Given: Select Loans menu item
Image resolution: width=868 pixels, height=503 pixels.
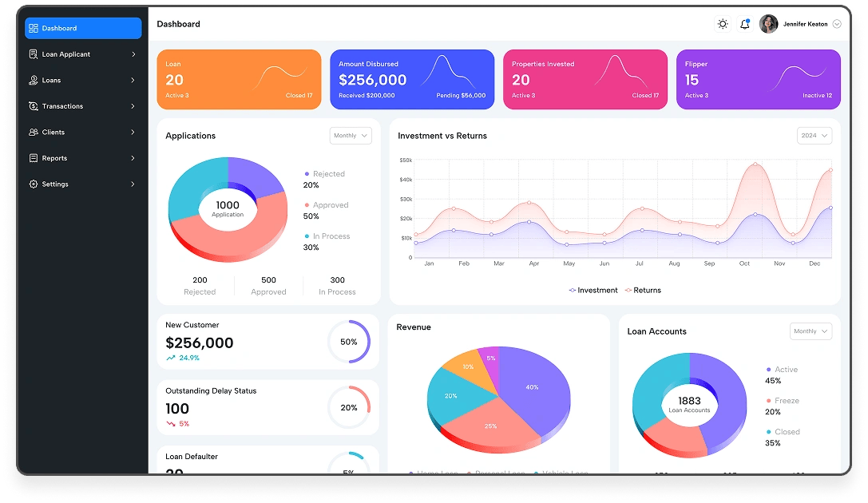Looking at the screenshot, I should pos(83,80).
